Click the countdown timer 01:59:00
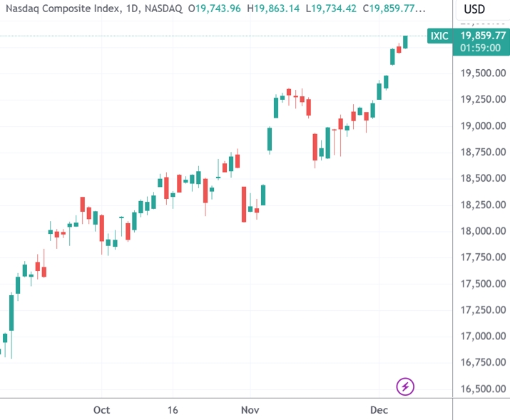This screenshot has height=420, width=510. pos(481,48)
